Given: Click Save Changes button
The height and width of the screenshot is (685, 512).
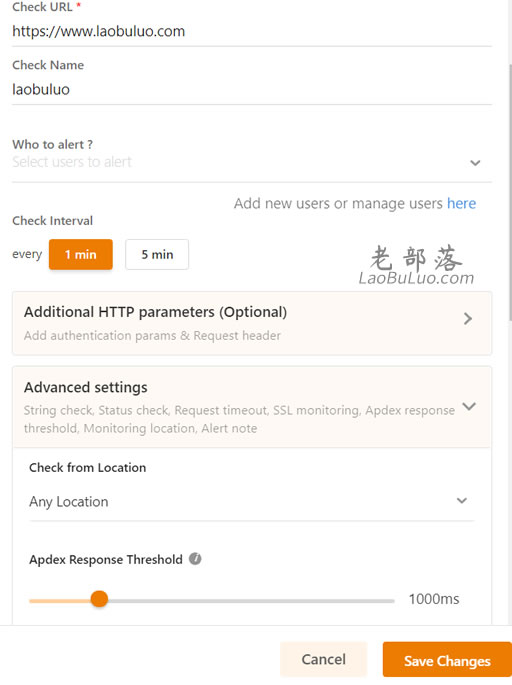Looking at the screenshot, I should click(447, 660).
